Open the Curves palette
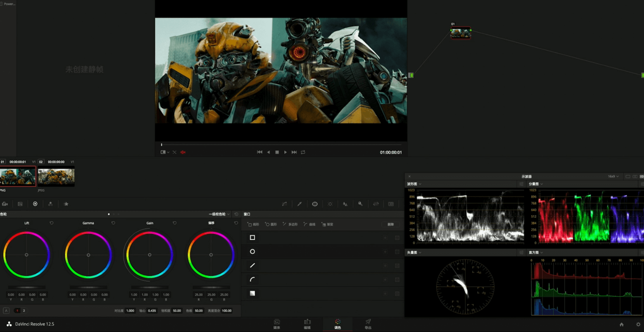The image size is (644, 332). (284, 204)
